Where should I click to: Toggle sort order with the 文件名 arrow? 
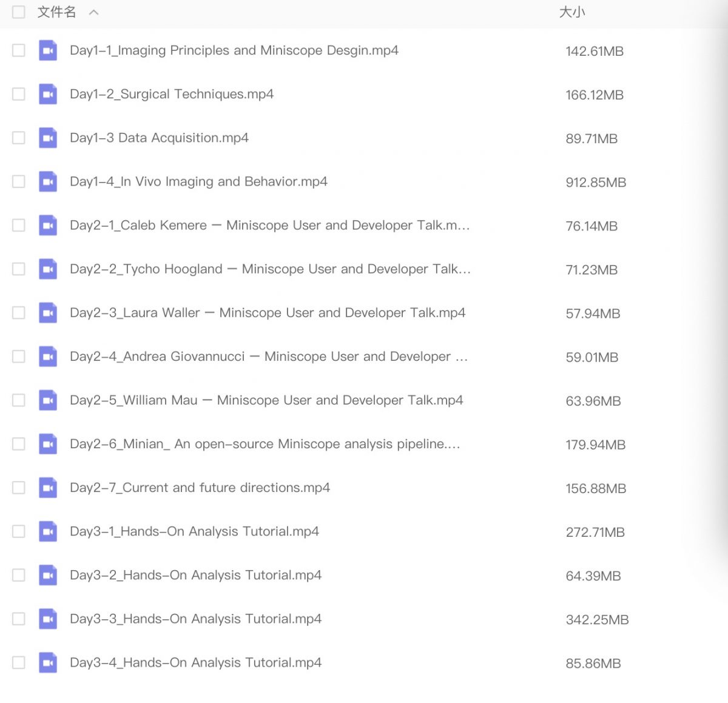(x=93, y=12)
